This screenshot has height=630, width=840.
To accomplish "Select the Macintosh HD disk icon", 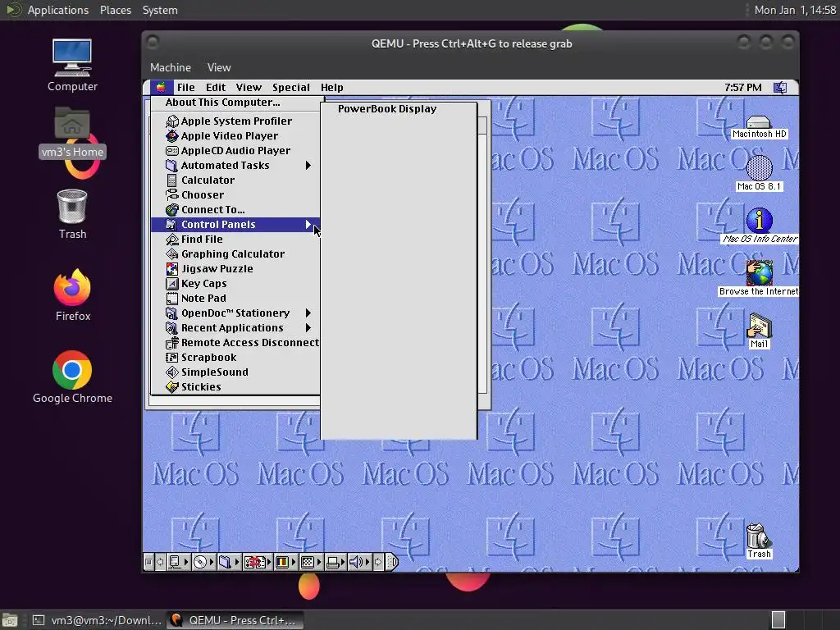I will click(x=759, y=127).
